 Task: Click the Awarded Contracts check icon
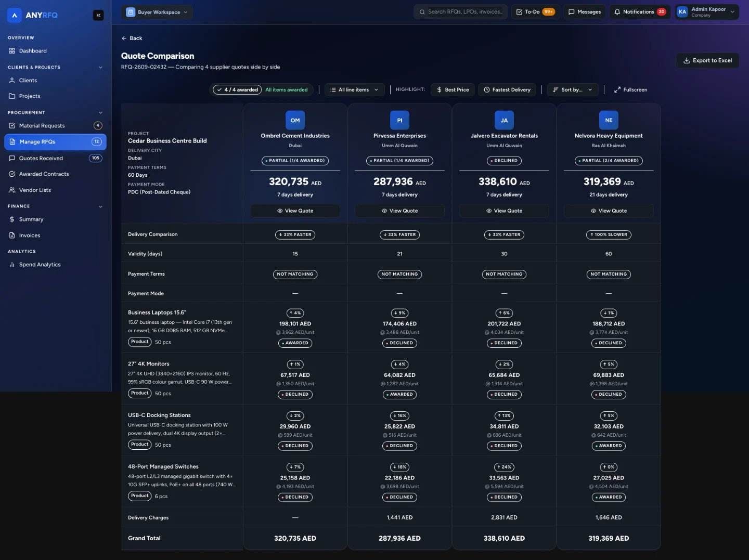pyautogui.click(x=12, y=174)
